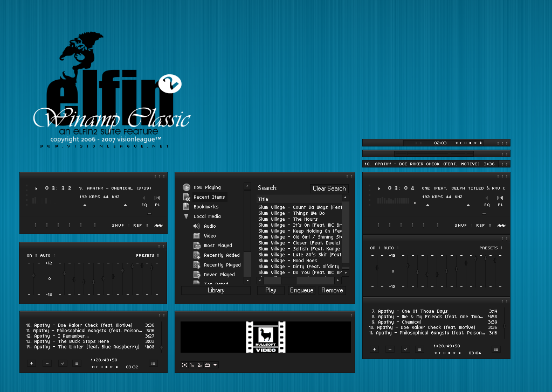Click the checkmark button in right playlist
Screen dimensions: 552x392
[x=405, y=349]
